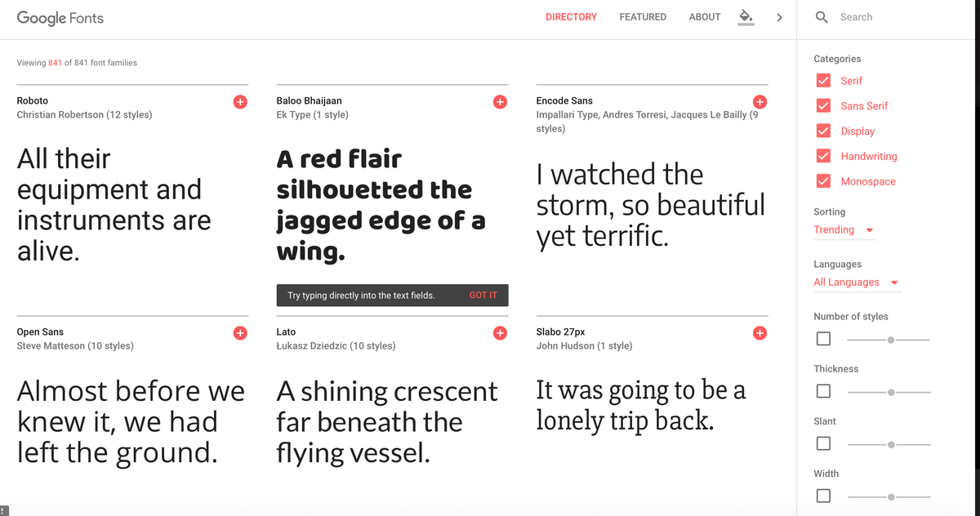
Task: Add Roboto font with plus icon
Action: tap(240, 102)
